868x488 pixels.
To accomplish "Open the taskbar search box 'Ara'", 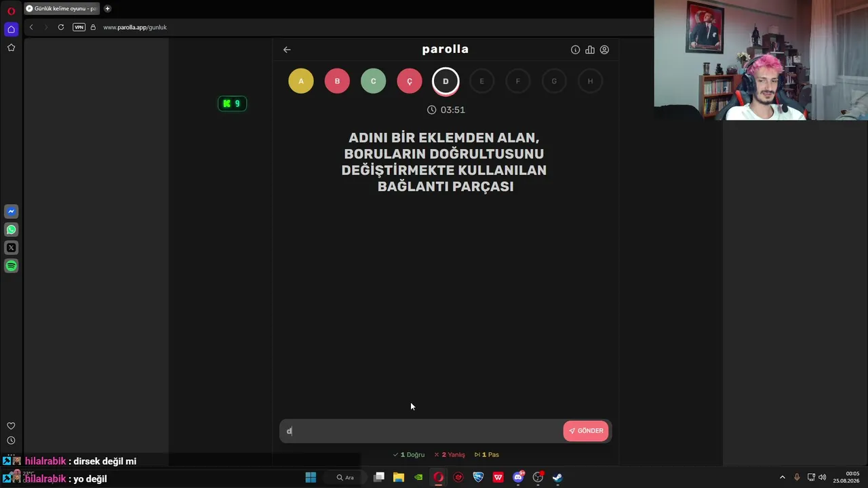I will tap(345, 477).
